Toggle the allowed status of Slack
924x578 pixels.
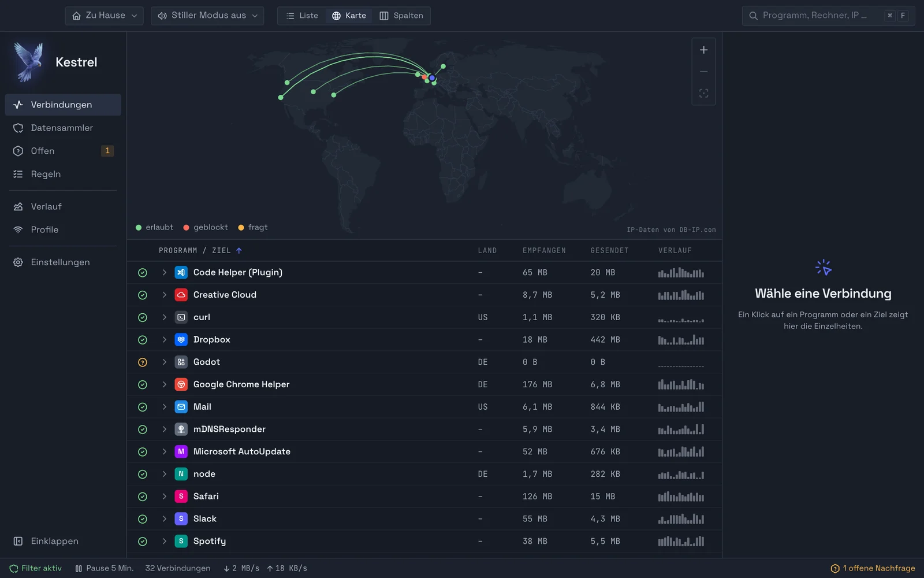143,519
